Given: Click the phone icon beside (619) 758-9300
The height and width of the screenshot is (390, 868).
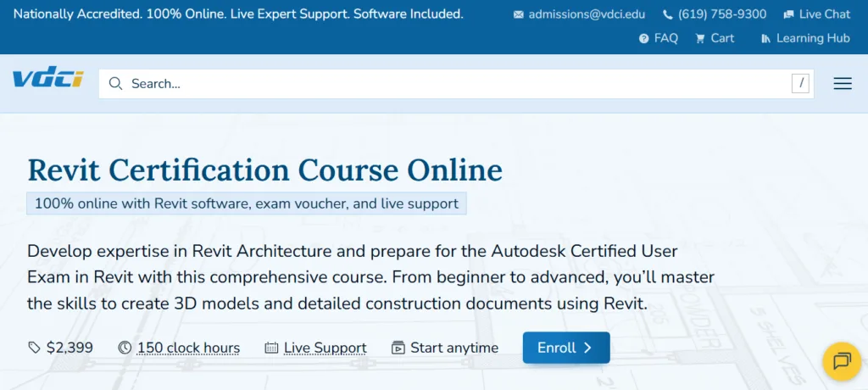Looking at the screenshot, I should [668, 15].
